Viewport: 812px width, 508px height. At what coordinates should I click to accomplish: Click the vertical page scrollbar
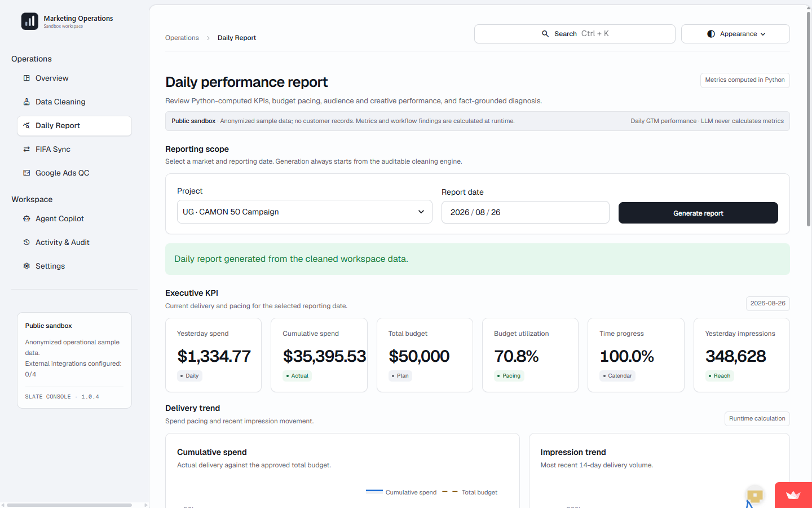click(809, 119)
